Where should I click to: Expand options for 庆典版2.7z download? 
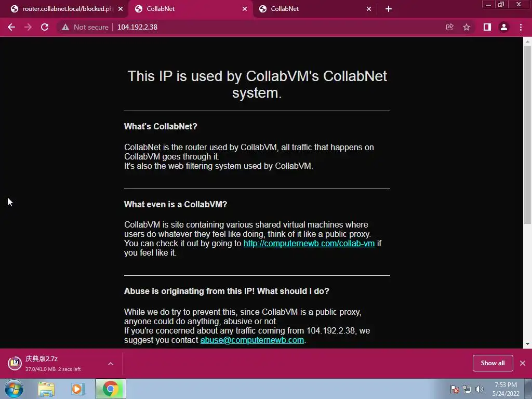[x=111, y=364]
